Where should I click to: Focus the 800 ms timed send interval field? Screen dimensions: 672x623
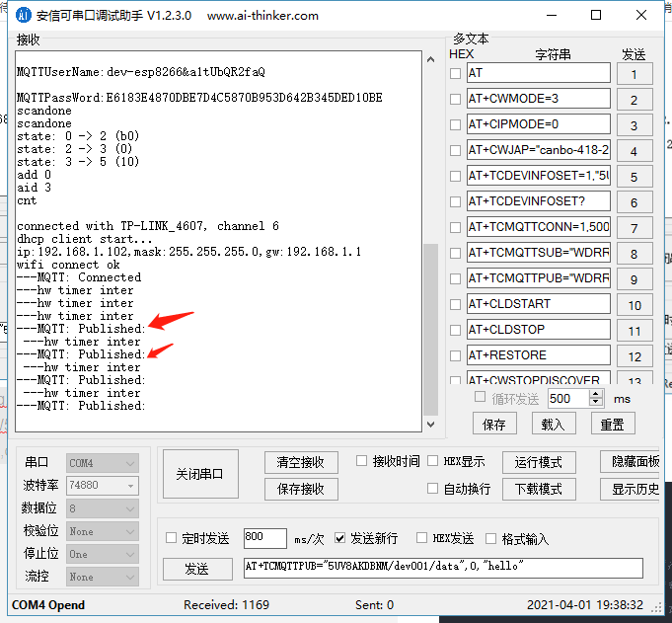(264, 538)
